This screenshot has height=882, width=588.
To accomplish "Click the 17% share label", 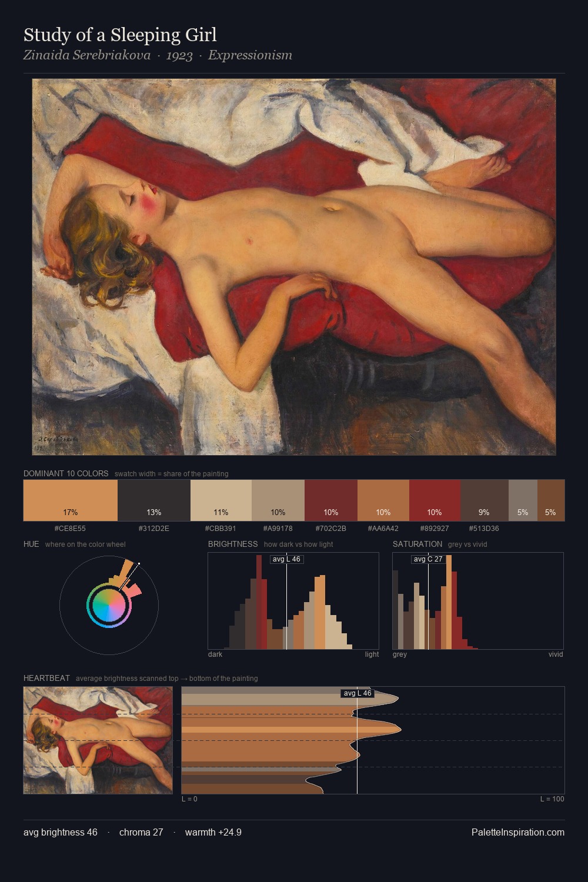I will coord(71,512).
